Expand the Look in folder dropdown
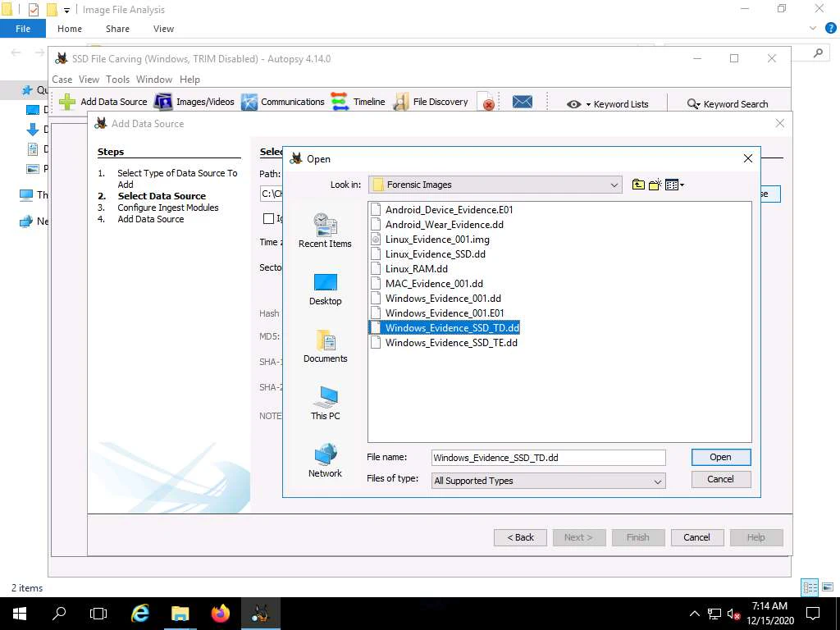 coord(614,185)
